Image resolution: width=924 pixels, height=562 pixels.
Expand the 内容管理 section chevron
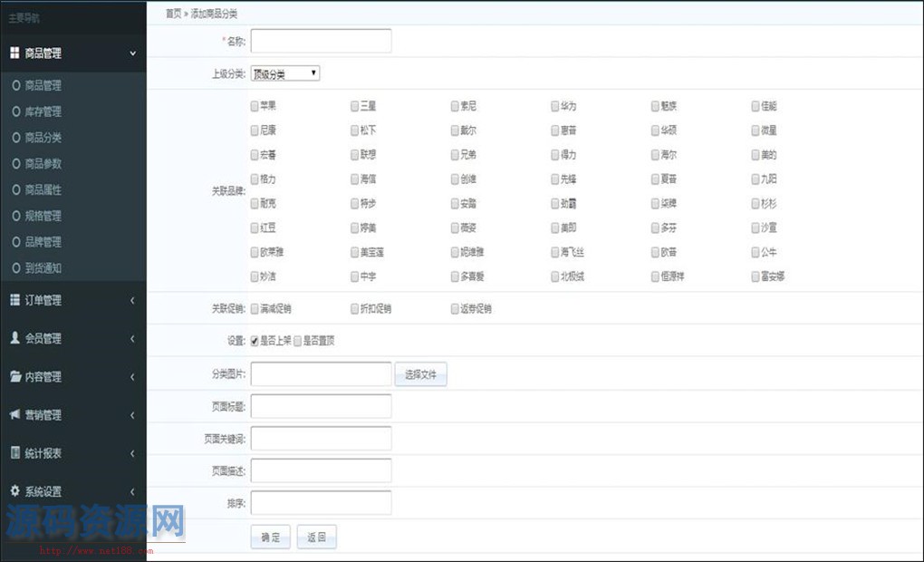132,377
